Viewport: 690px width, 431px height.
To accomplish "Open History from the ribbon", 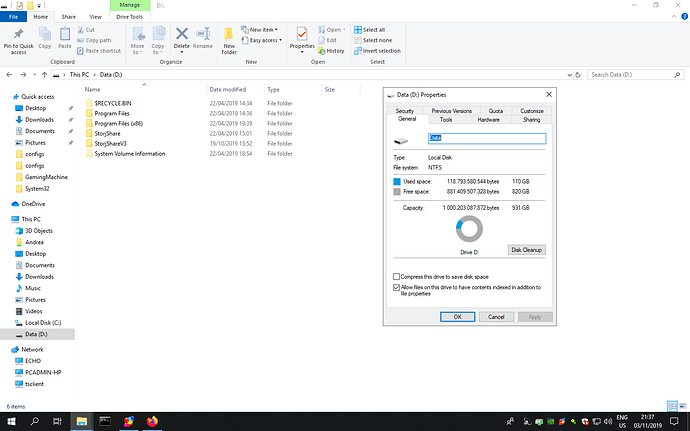I will [335, 50].
